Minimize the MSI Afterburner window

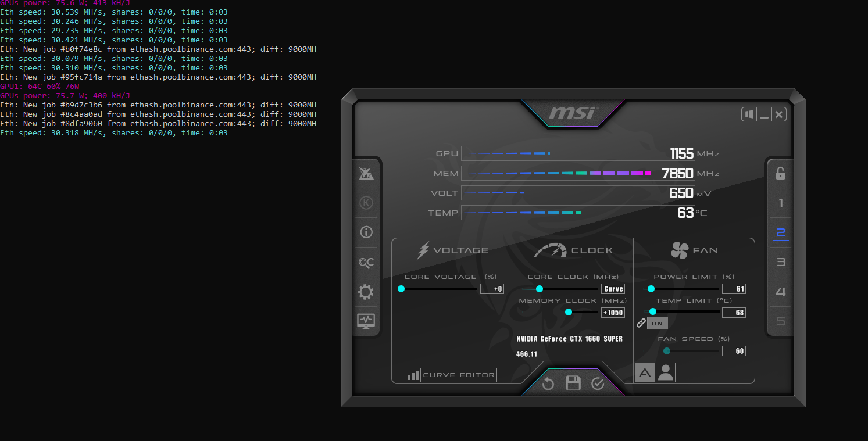[x=764, y=114]
